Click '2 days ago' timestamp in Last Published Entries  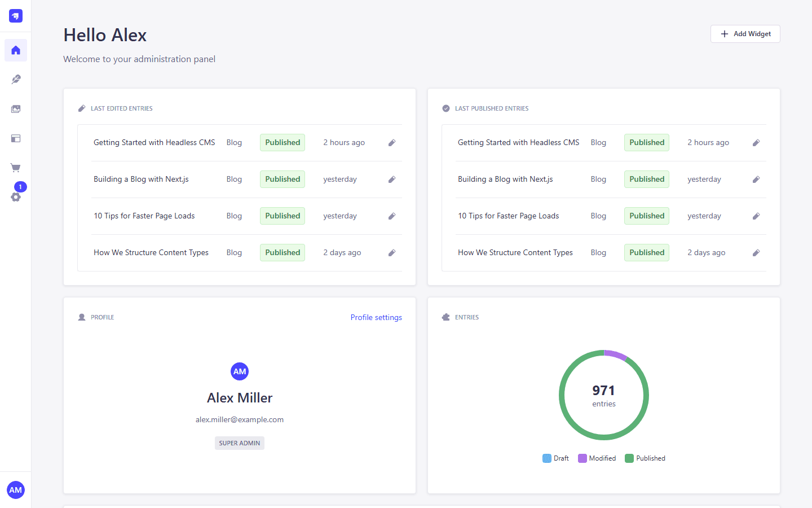pos(707,253)
